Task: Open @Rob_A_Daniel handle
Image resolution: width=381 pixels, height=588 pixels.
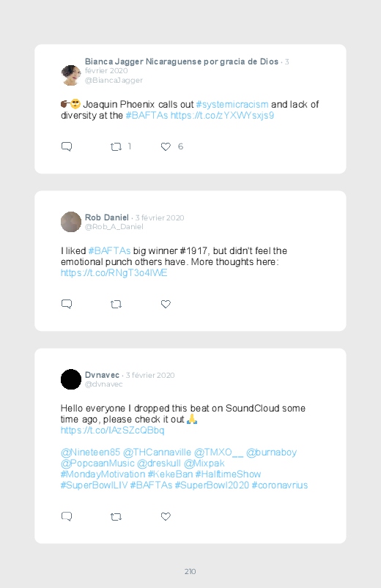Action: click(114, 227)
